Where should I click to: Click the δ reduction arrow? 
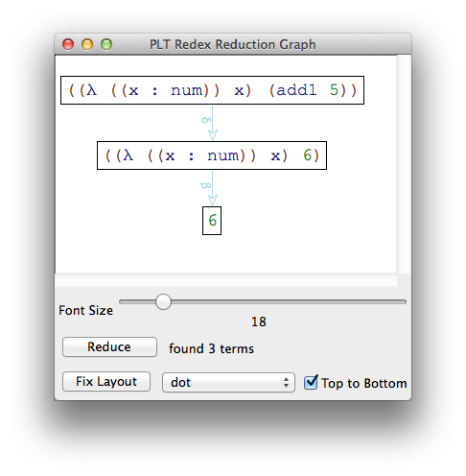pyautogui.click(x=213, y=123)
